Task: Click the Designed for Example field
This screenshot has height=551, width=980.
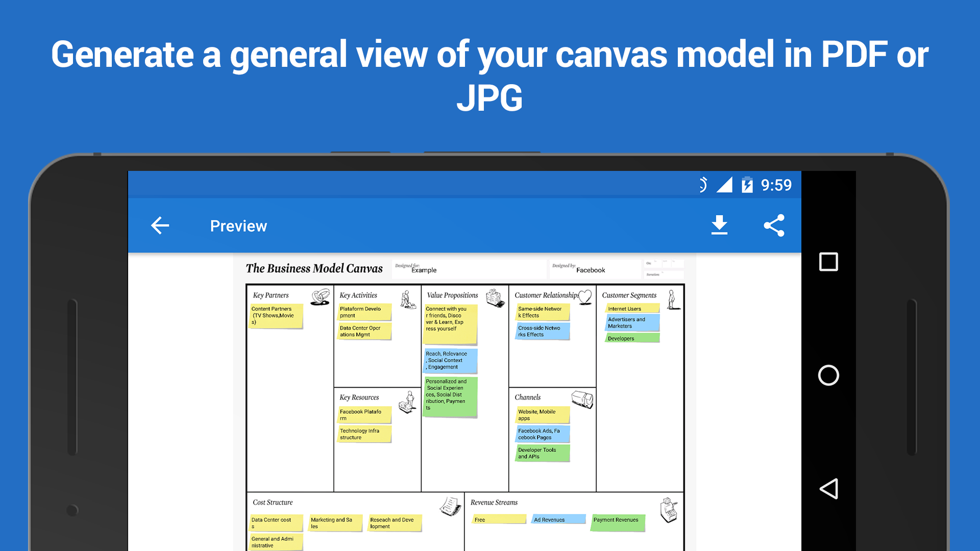Action: pyautogui.click(x=469, y=269)
